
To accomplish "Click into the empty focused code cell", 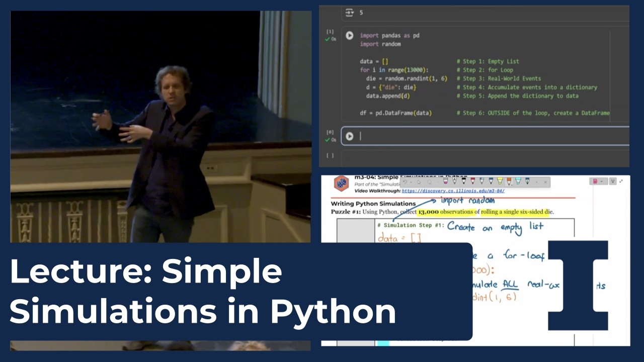I will (486, 136).
